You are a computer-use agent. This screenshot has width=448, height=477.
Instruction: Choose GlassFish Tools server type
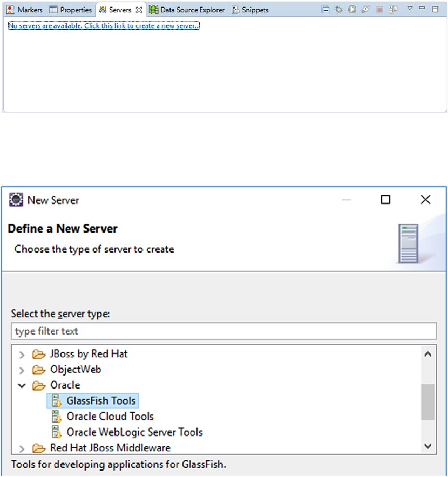[101, 400]
